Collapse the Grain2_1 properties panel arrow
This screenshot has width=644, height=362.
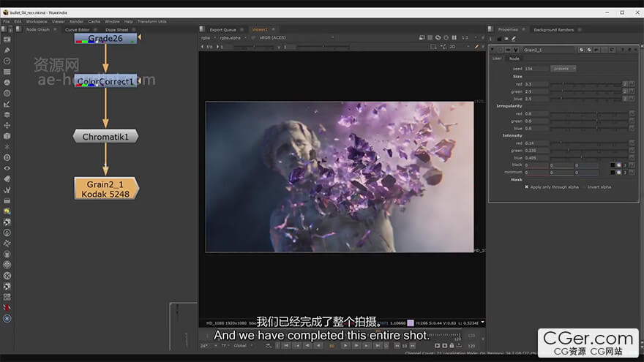[x=493, y=50]
